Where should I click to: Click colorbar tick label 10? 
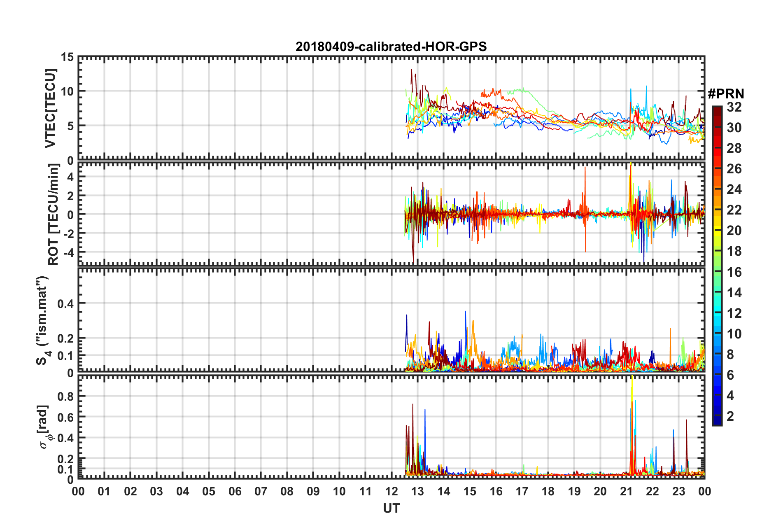[x=734, y=334]
